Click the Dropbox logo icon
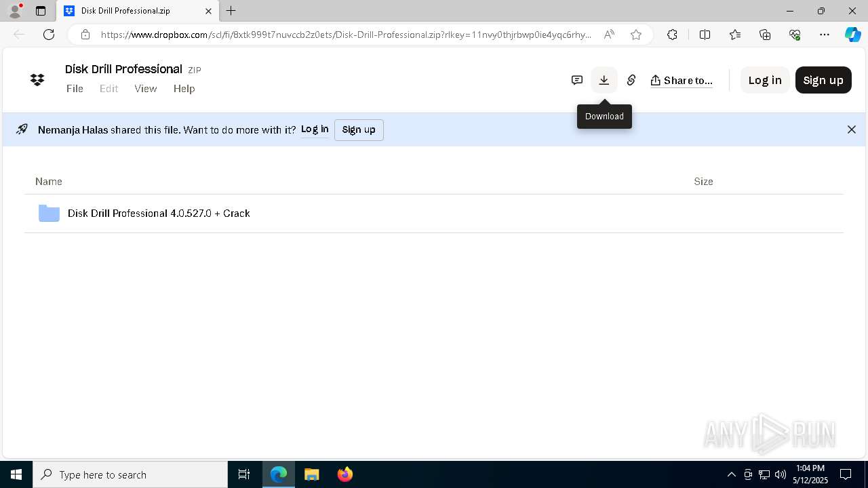 [37, 80]
